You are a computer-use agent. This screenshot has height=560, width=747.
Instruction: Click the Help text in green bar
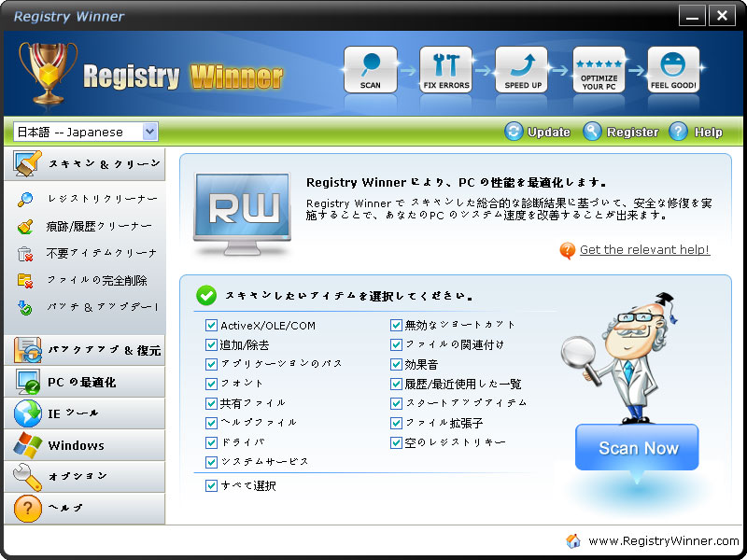point(709,132)
